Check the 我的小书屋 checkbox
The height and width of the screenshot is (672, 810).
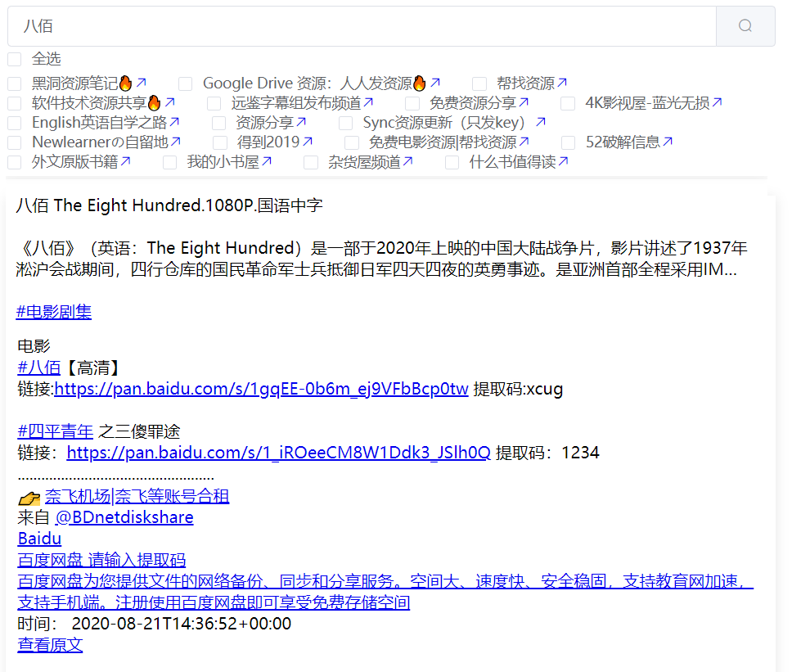[169, 162]
